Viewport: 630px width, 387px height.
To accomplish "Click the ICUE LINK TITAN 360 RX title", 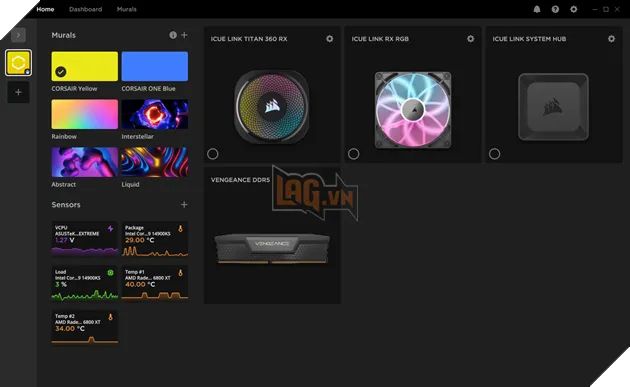I will tap(249, 39).
